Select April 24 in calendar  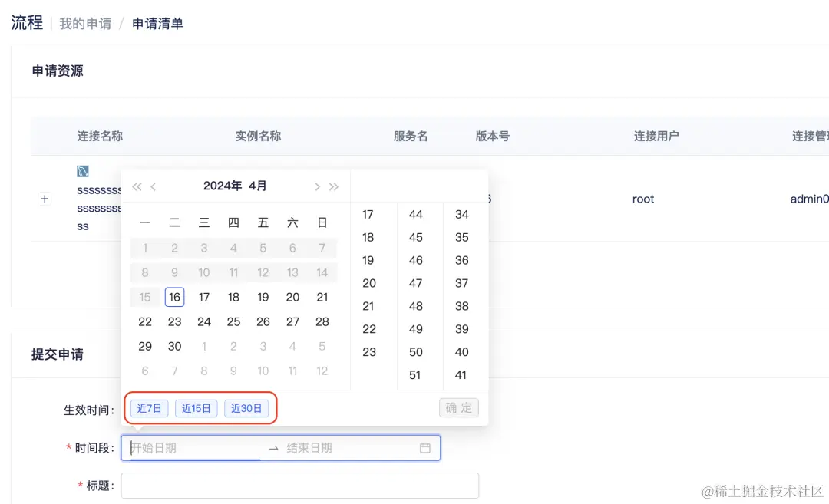[x=204, y=321]
